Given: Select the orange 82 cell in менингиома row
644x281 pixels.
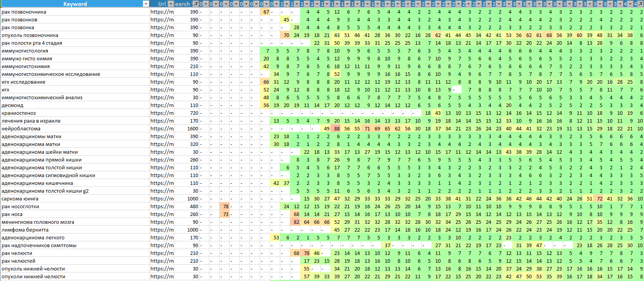Looking at the screenshot, I should 296,222.
